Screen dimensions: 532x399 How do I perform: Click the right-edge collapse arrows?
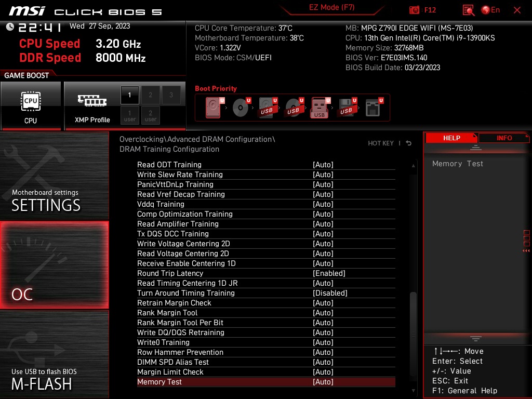click(x=526, y=251)
